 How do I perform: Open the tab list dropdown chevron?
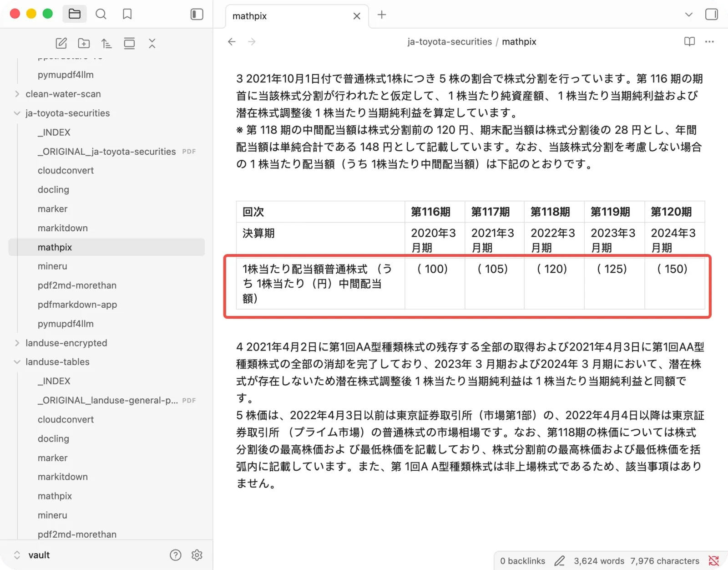[x=689, y=15]
